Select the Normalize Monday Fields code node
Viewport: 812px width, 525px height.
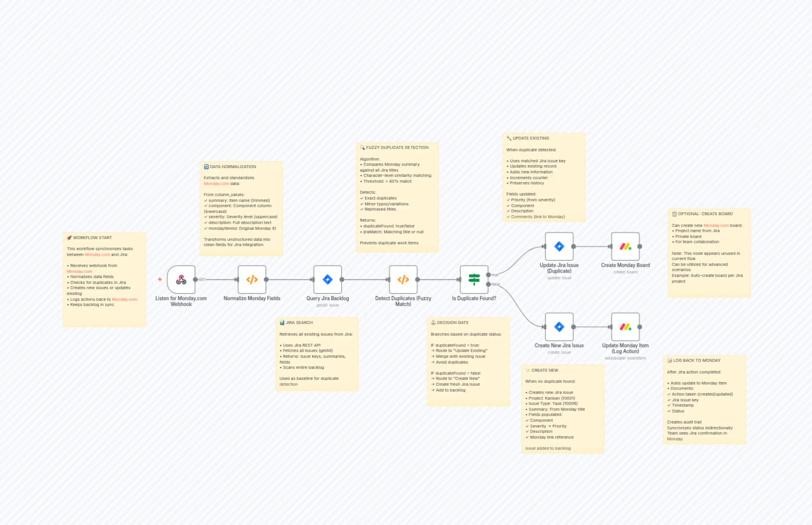pos(252,280)
